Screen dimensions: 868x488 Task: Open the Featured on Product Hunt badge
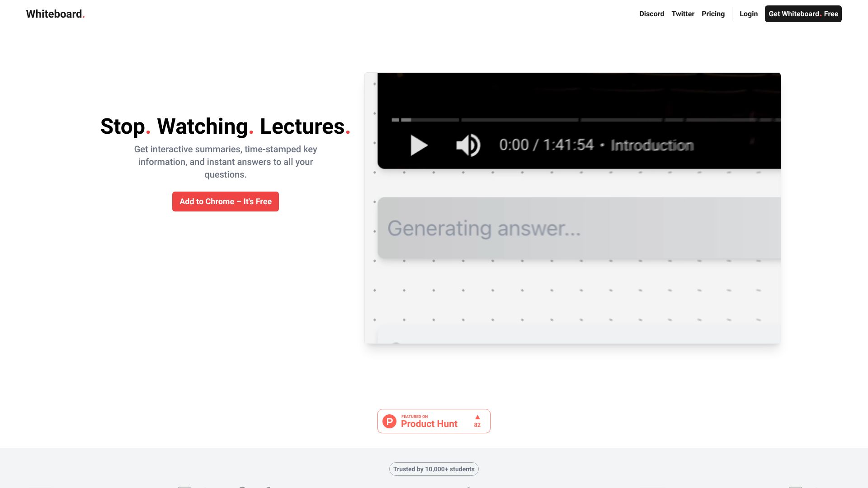[434, 421]
